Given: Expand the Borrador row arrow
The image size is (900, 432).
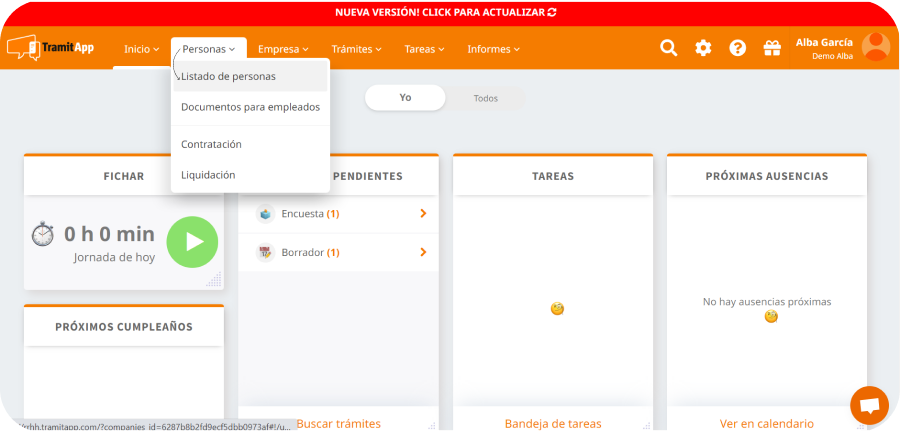Looking at the screenshot, I should coord(423,252).
